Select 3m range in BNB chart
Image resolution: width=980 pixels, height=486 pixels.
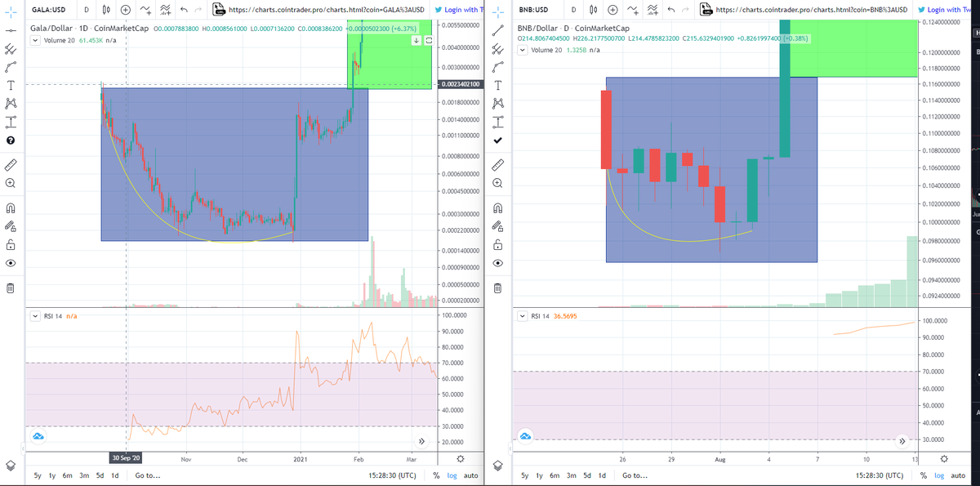point(570,475)
